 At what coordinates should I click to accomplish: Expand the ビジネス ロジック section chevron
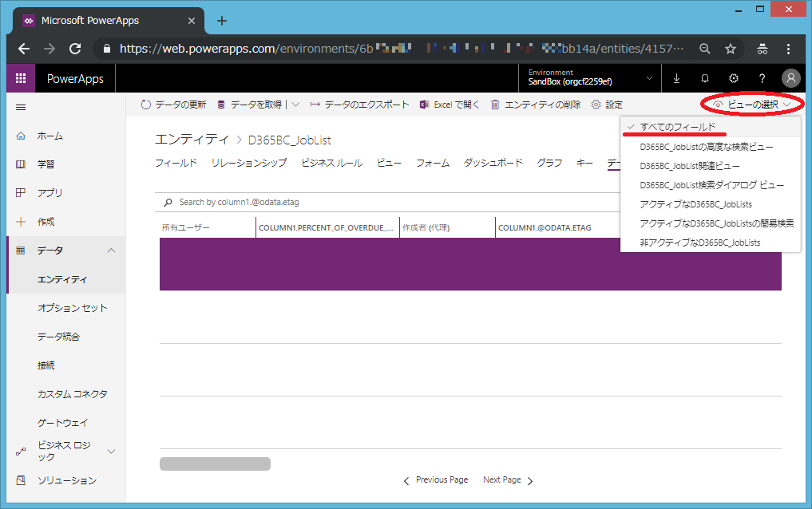(x=111, y=452)
